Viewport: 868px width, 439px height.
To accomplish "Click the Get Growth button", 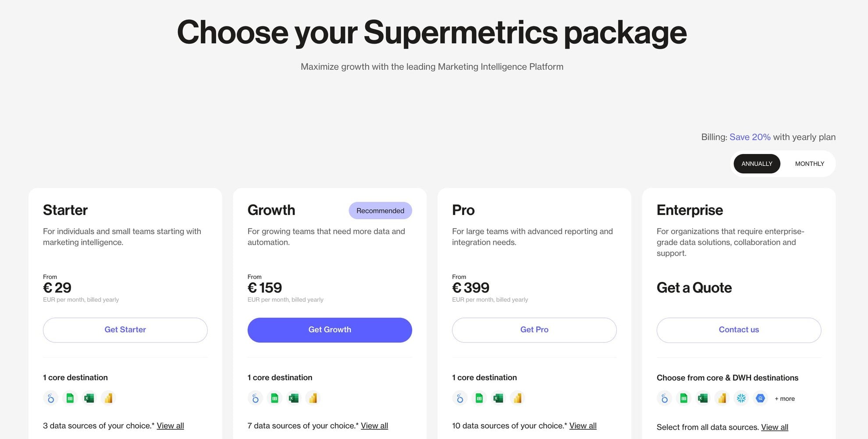I will 329,330.
